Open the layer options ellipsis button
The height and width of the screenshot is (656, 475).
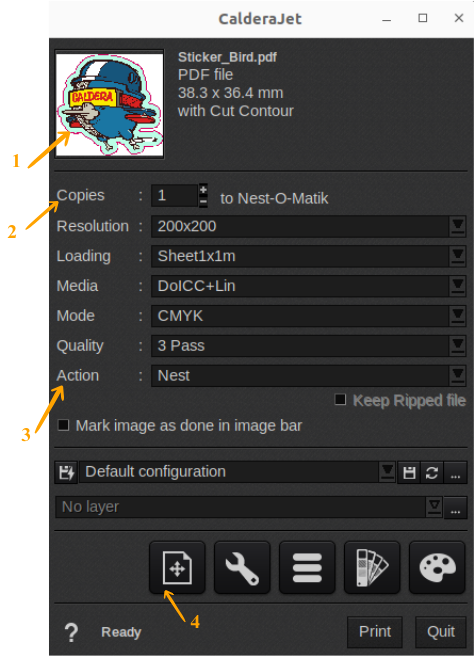pos(455,507)
